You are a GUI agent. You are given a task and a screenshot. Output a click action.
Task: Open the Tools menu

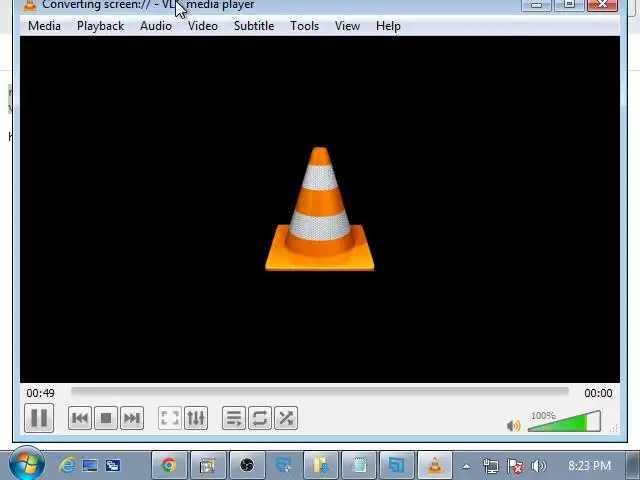pyautogui.click(x=304, y=26)
